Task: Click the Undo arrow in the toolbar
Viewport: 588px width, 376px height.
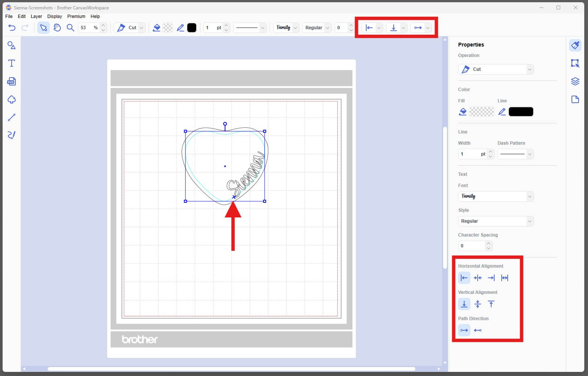Action: point(12,27)
